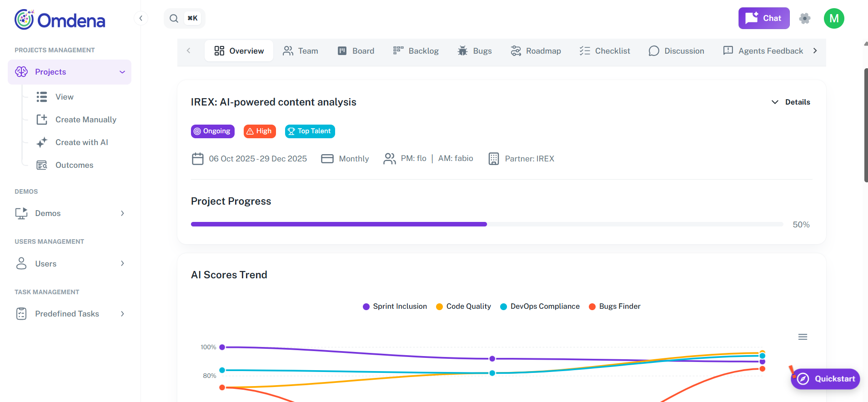The width and height of the screenshot is (868, 402).
Task: Click the project title IREX text
Action: point(274,102)
